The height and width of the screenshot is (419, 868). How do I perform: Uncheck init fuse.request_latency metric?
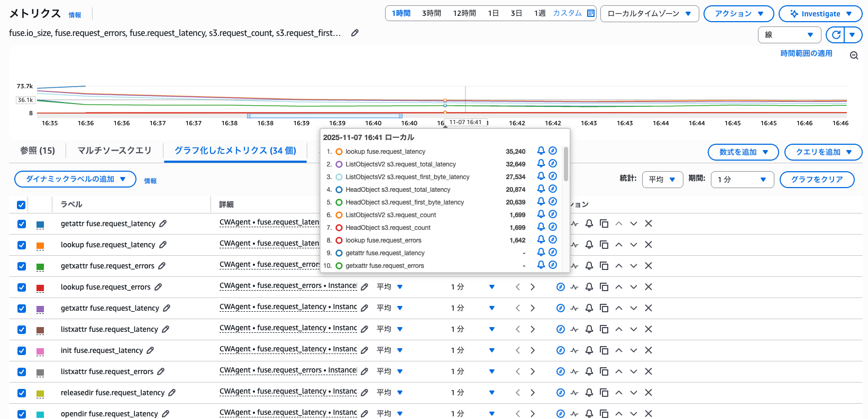22,350
